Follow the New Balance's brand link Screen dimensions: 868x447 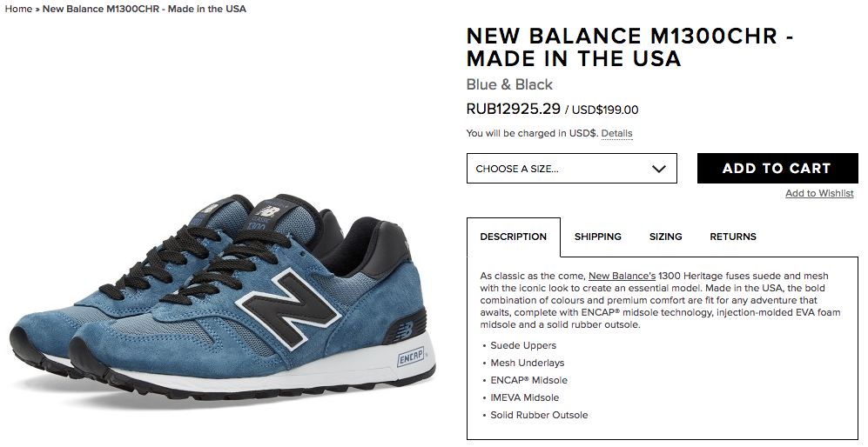pyautogui.click(x=622, y=276)
